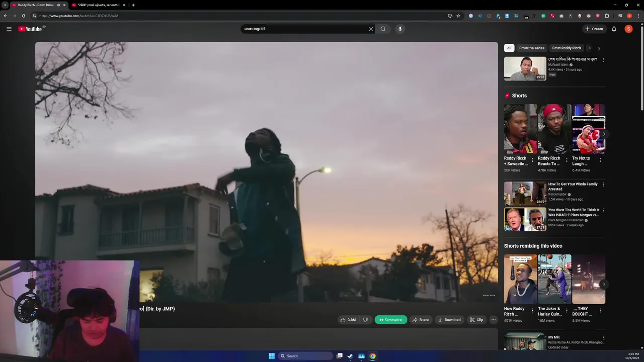644x362 pixels.
Task: Open options for 'Try Not to Laugh' short
Action: [600, 160]
